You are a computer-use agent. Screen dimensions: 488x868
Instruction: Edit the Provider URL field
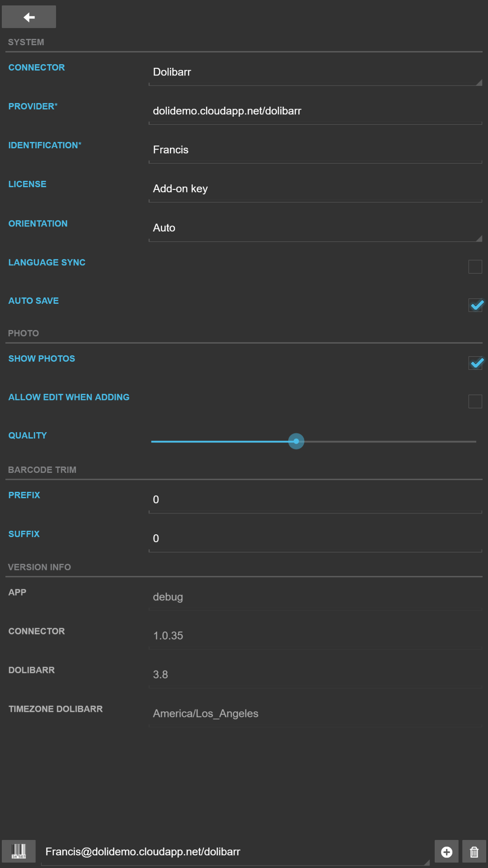[315, 111]
